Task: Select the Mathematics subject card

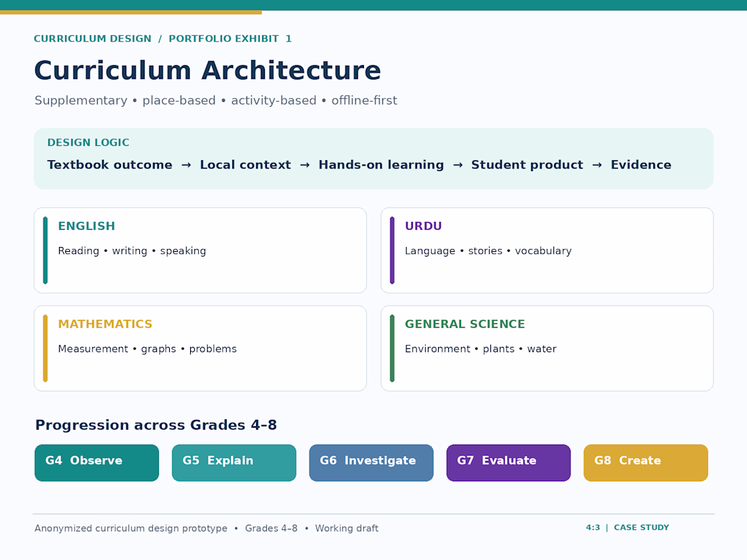Action: 200,349
